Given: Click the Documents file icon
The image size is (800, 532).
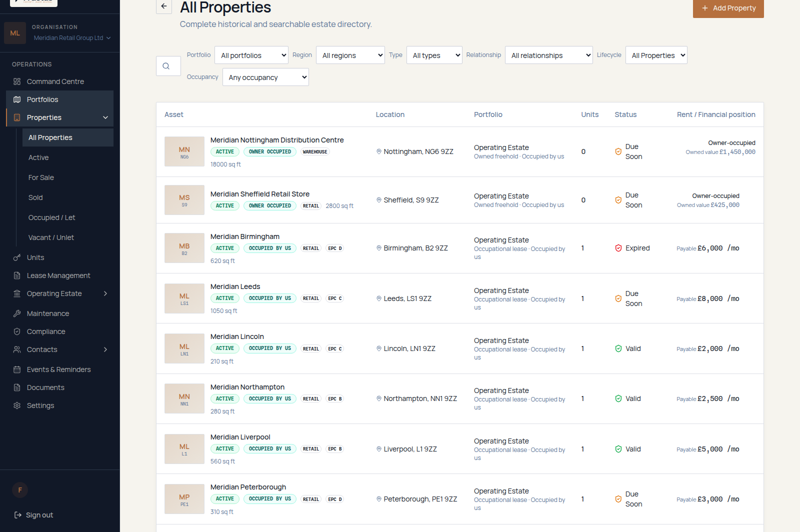Looking at the screenshot, I should 17,387.
